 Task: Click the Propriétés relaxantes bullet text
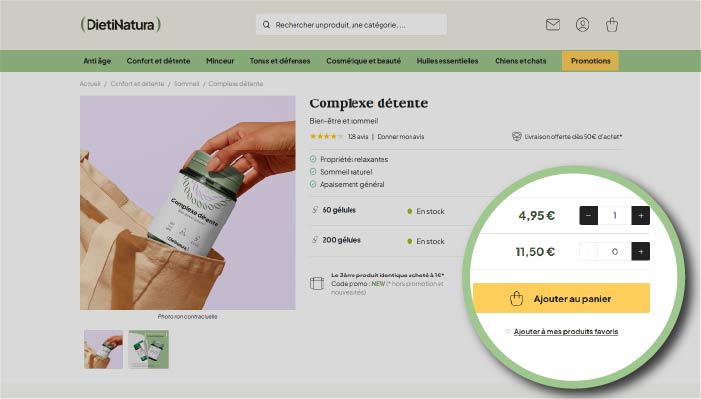click(x=354, y=159)
